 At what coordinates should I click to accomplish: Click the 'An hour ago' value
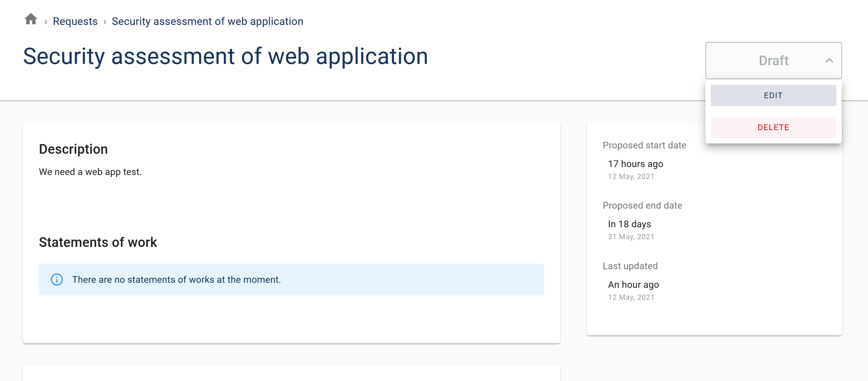(633, 285)
